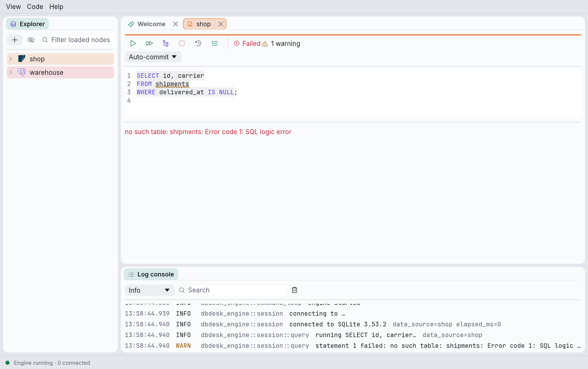
Task: Click the underlined shipments table name
Action: 172,84
